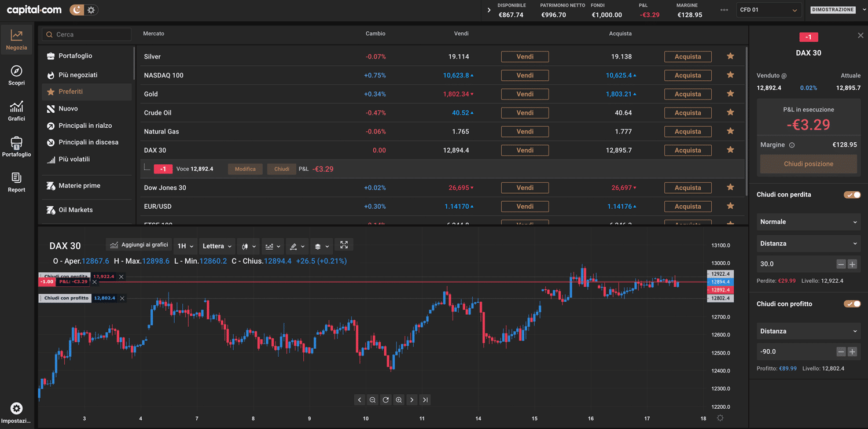Disable the Chiudi con profitto switch
The width and height of the screenshot is (868, 429).
point(852,304)
